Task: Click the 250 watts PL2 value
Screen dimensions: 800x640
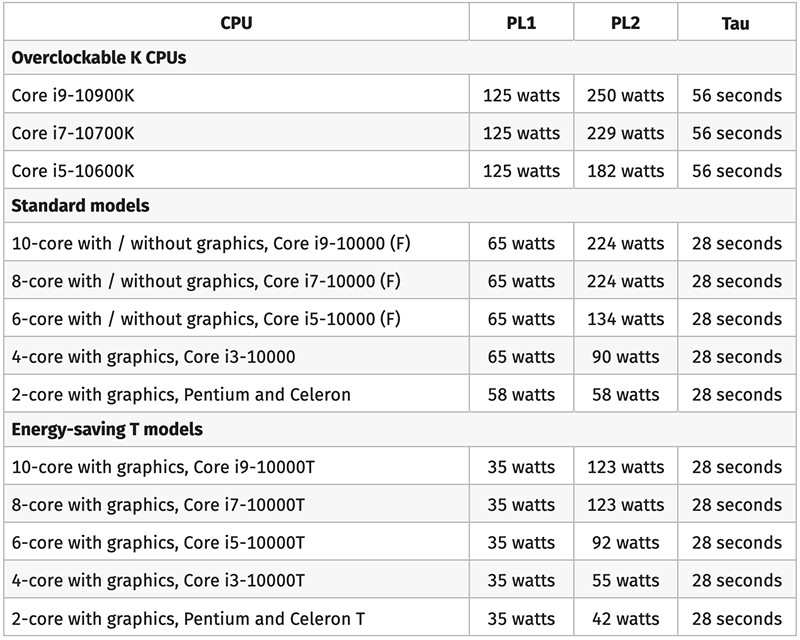Action: pos(625,96)
